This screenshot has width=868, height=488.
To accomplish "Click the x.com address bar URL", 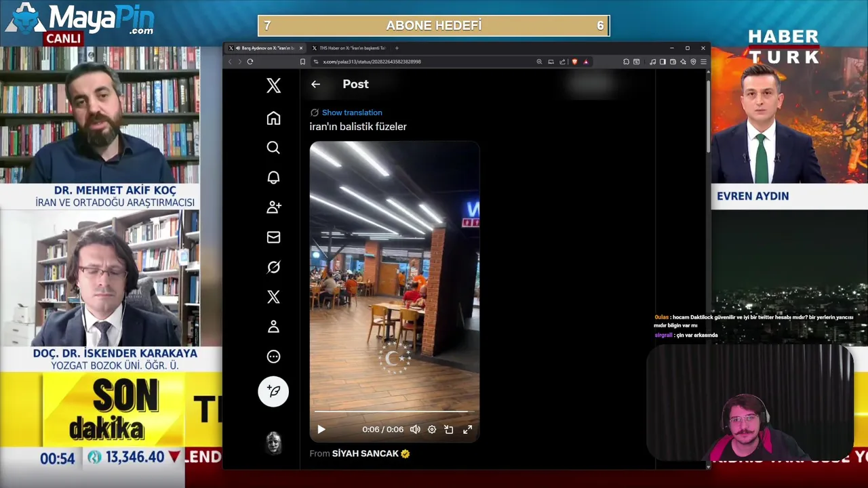I will pos(372,62).
